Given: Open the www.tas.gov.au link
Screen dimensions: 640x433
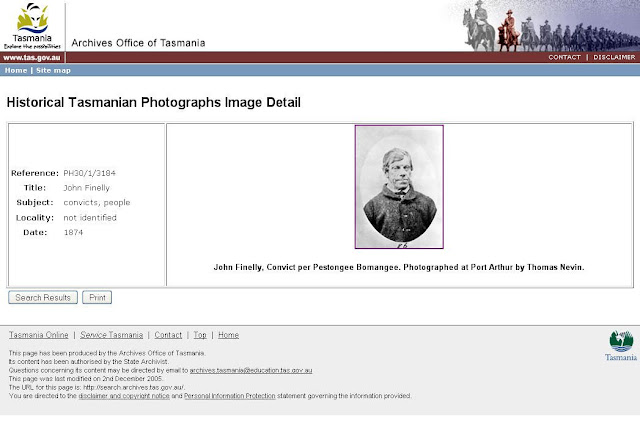Looking at the screenshot, I should [x=31, y=58].
